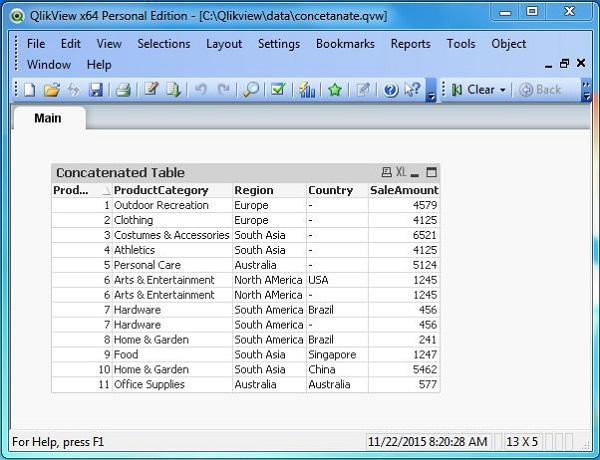
Task: Open the Edit menu
Action: tap(71, 44)
